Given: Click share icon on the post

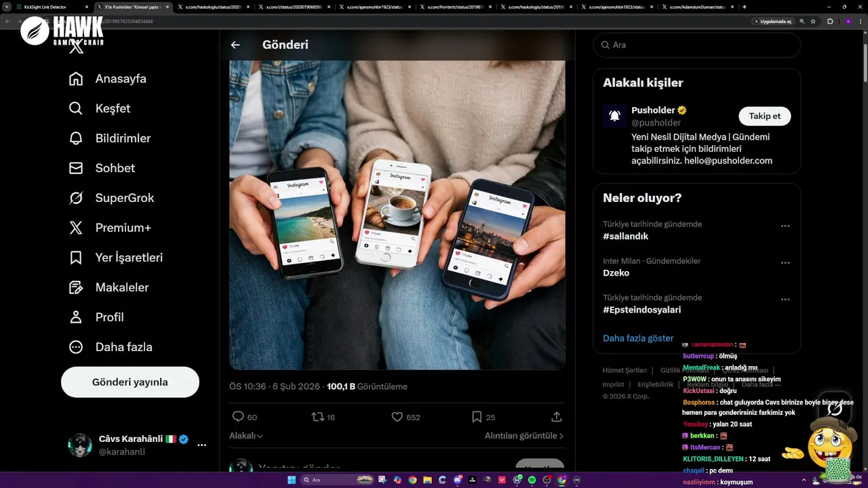Looking at the screenshot, I should [x=557, y=417].
